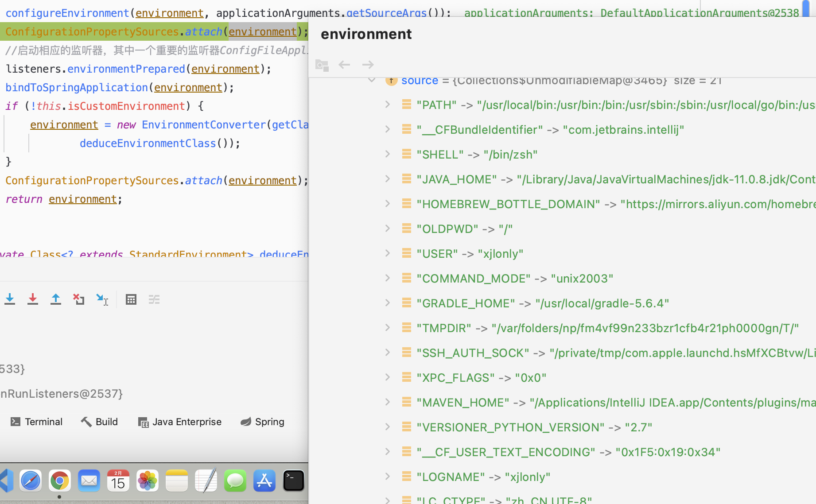Screen dimensions: 816x504
Task: Open the Build tool window tab
Action: (x=100, y=422)
